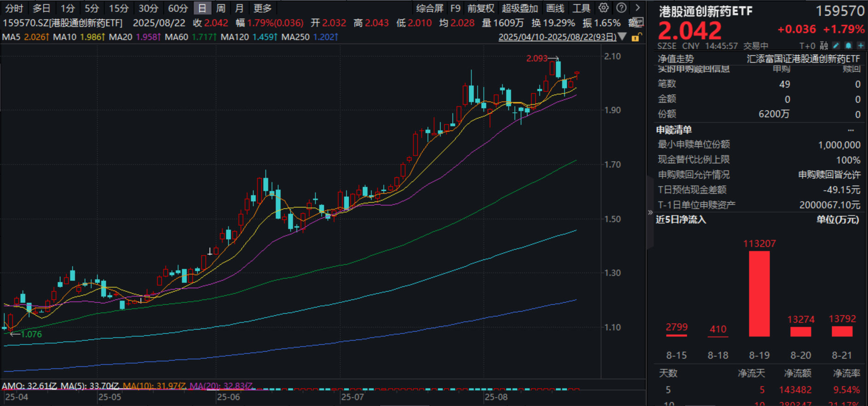Screen dimensions: 868x406
Task: Switch to the 分时 intraday tab
Action: point(14,8)
